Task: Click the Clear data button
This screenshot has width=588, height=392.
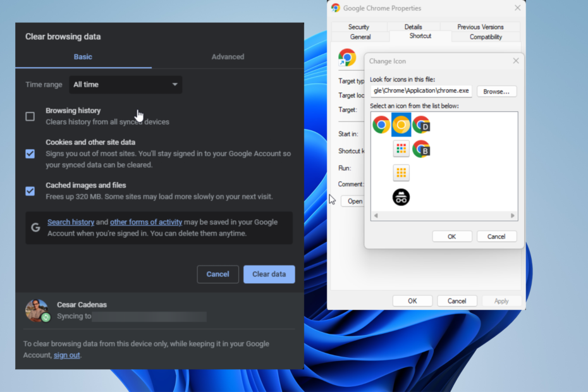Action: (269, 274)
